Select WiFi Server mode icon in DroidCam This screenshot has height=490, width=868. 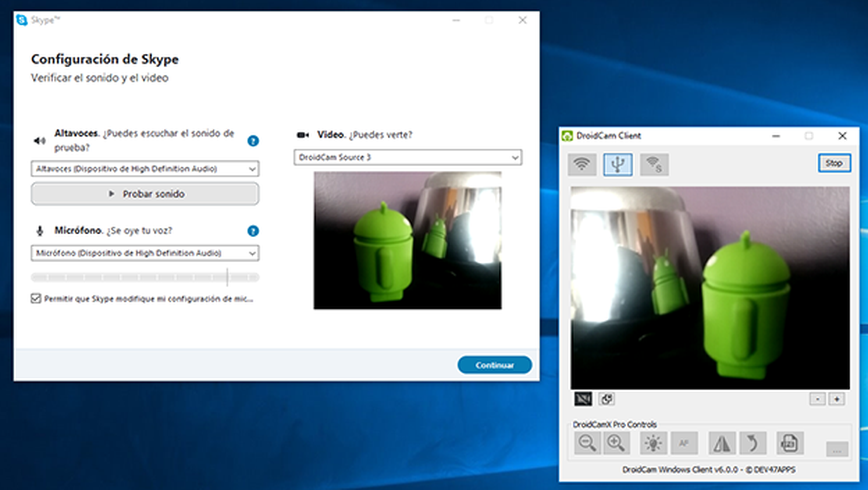[x=654, y=164]
